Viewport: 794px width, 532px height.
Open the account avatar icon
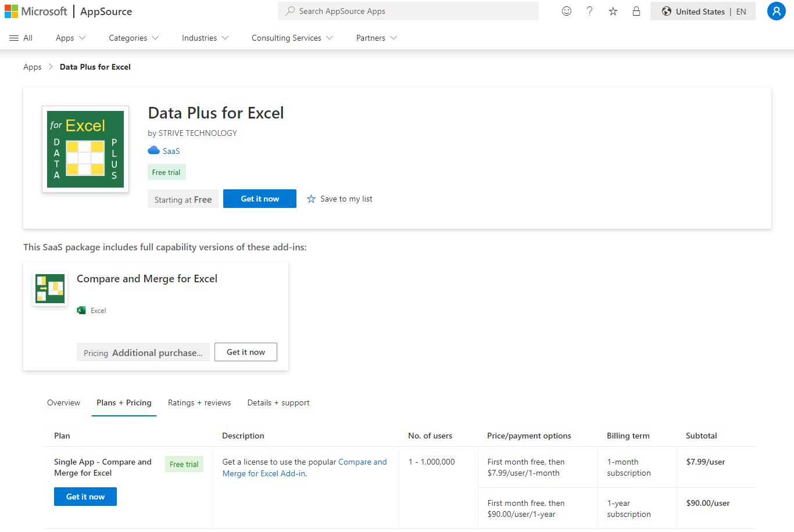click(x=776, y=11)
